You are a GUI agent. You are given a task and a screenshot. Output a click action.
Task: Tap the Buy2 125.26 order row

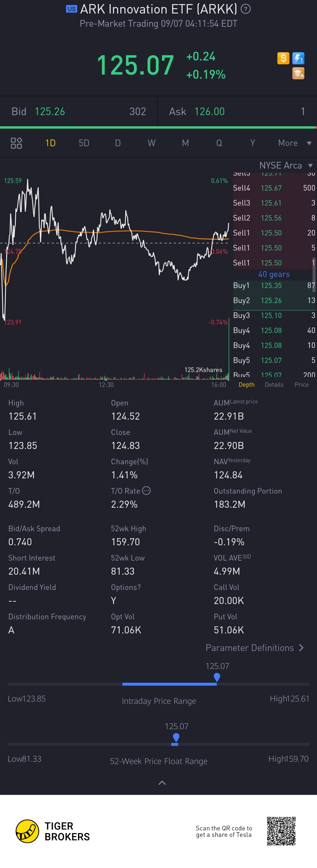point(274,300)
